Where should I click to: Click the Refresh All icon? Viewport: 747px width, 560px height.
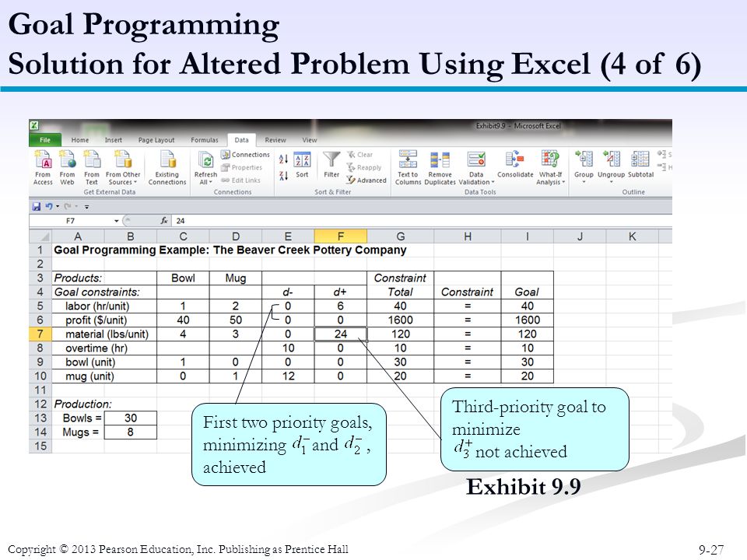205,161
